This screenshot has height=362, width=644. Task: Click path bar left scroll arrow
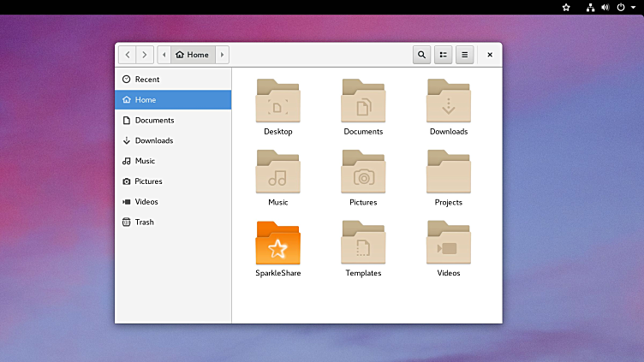(x=164, y=55)
